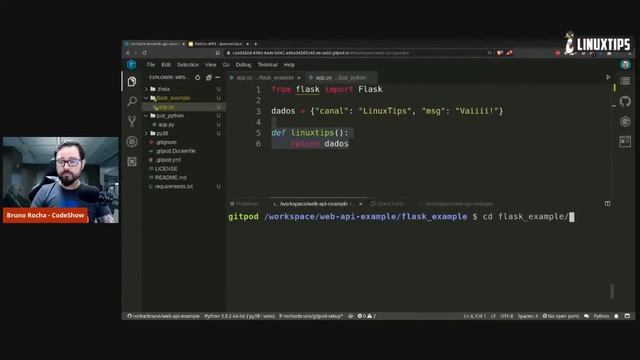Open notifications bell in status bar
Viewport: 640px width, 360px height.
point(616,316)
